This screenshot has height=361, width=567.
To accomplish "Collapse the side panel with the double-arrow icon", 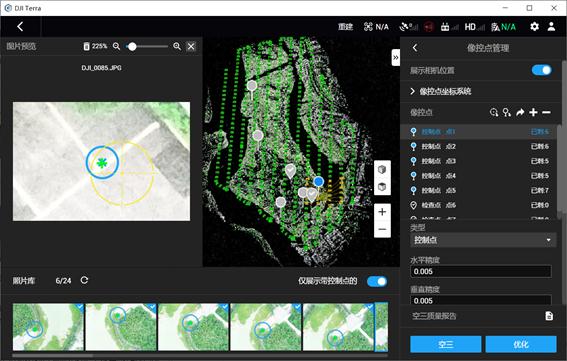I will 396,58.
